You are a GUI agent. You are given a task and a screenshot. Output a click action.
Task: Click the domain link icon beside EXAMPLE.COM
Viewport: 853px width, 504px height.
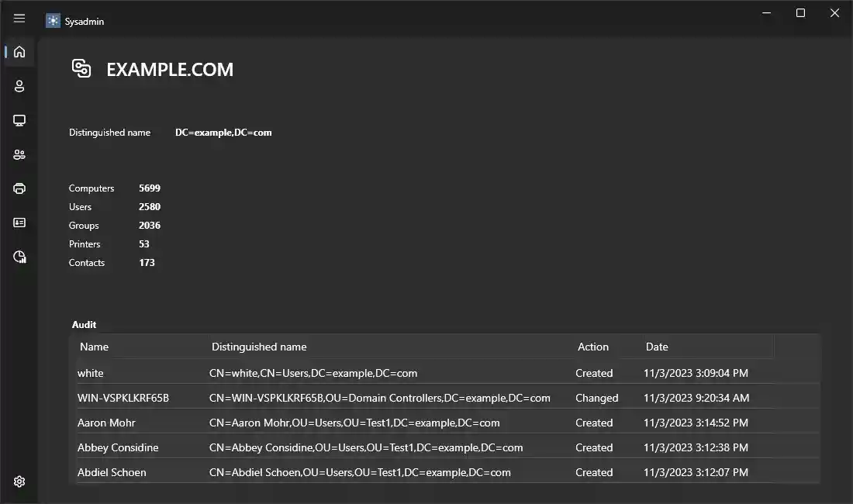click(81, 68)
